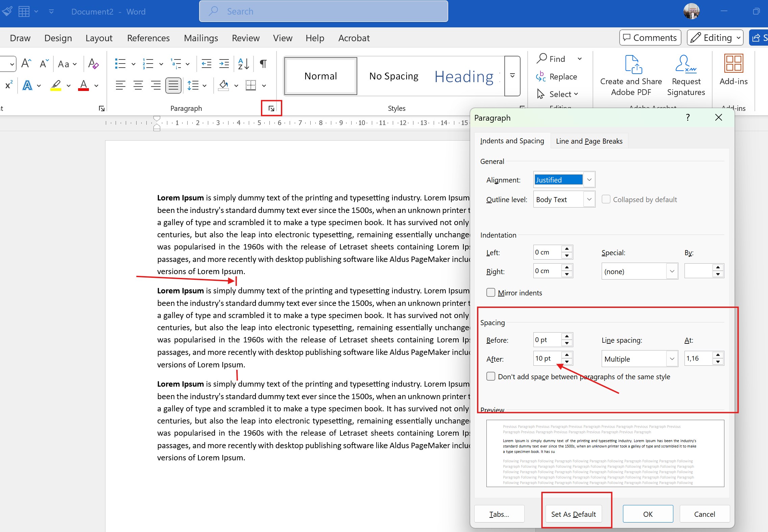Open the References ribbon tab
The height and width of the screenshot is (532, 768).
click(x=148, y=38)
